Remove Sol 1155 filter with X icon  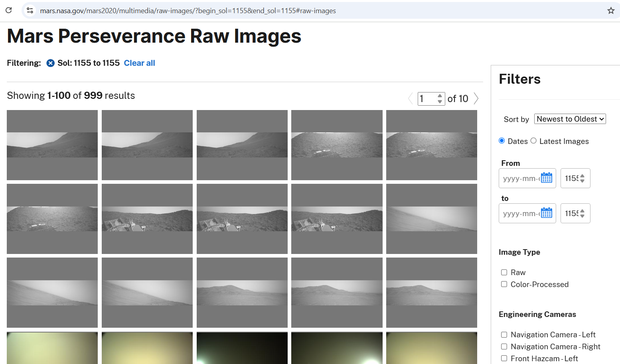50,63
